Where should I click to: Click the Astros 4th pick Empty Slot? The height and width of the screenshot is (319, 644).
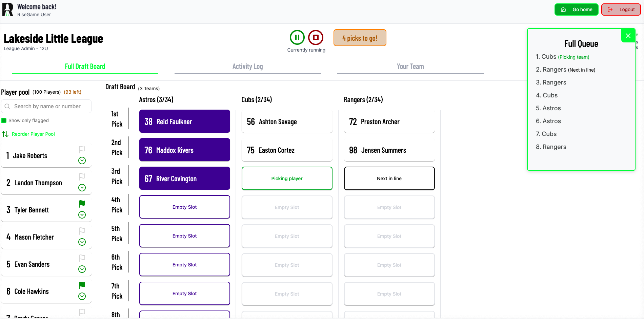(x=185, y=207)
